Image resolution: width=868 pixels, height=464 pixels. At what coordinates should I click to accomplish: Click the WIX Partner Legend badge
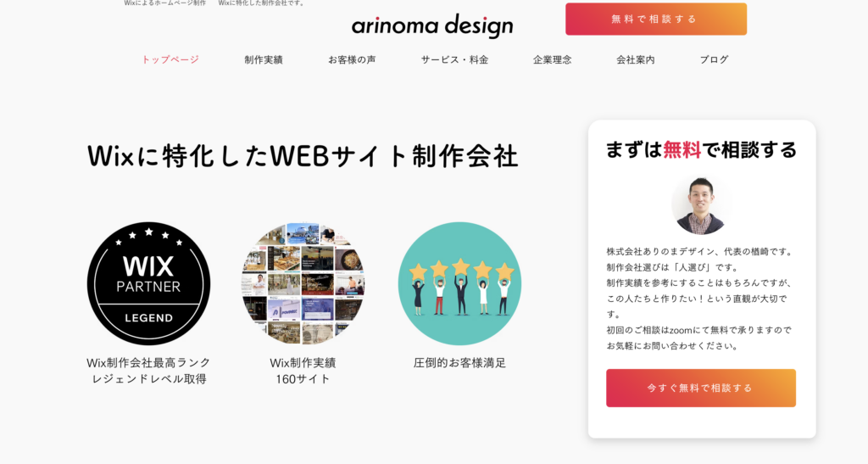pyautogui.click(x=148, y=283)
